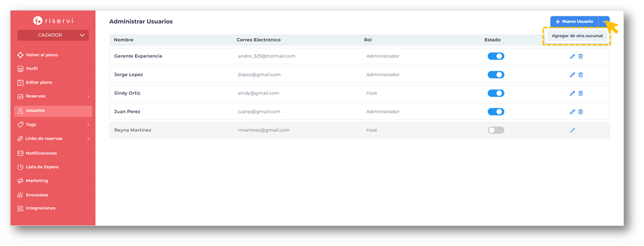Expand the Links de reservas chevron

pyautogui.click(x=88, y=139)
